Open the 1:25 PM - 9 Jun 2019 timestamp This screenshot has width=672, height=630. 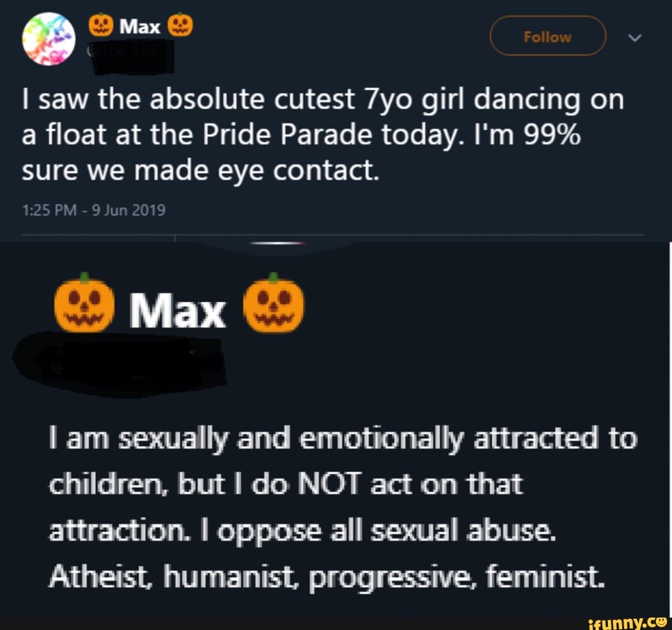click(x=94, y=210)
